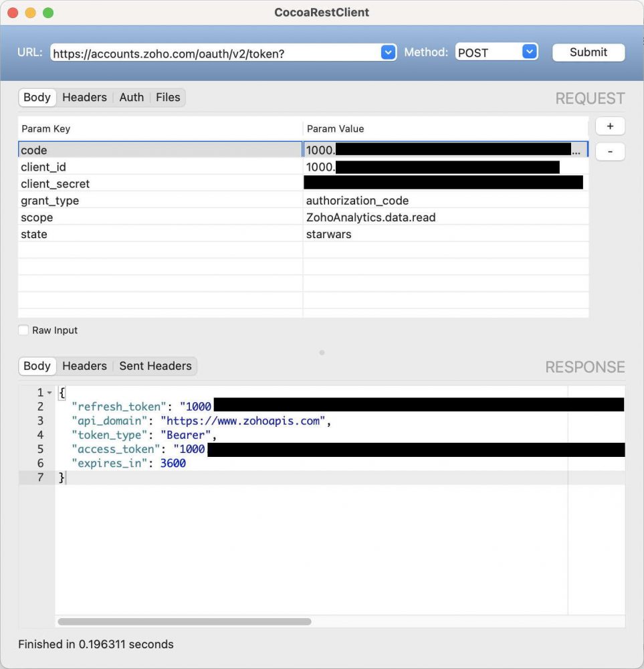644x669 pixels.
Task: Select the code parameter row
Action: (134, 150)
